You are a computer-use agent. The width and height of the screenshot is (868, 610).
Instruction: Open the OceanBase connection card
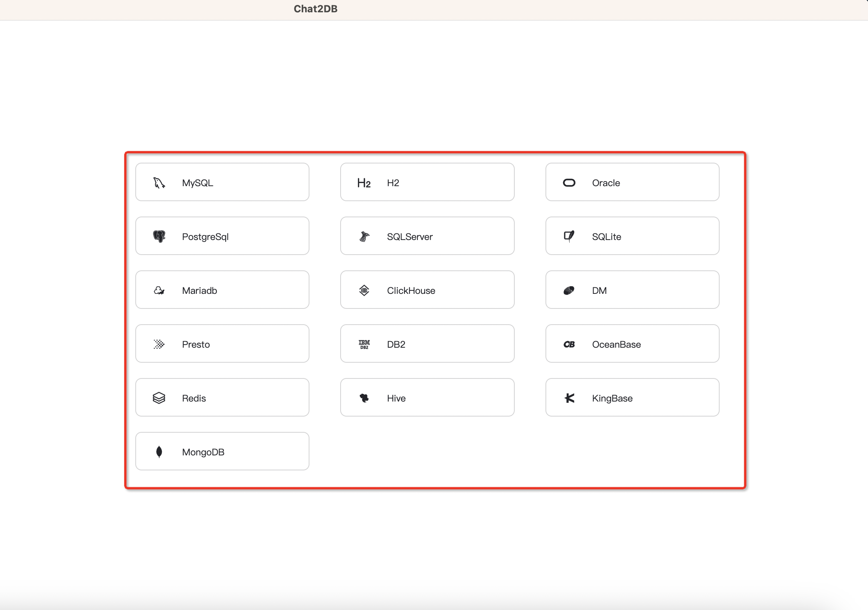pos(632,343)
